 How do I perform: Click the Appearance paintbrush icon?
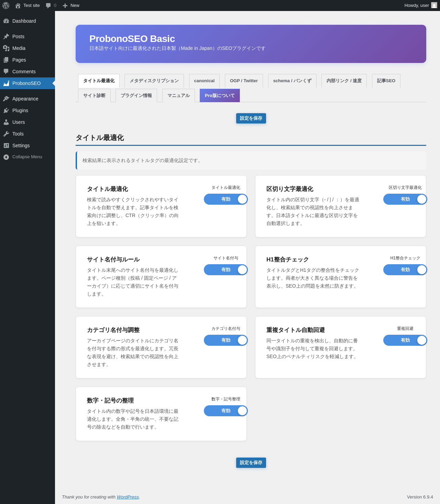pos(6,99)
